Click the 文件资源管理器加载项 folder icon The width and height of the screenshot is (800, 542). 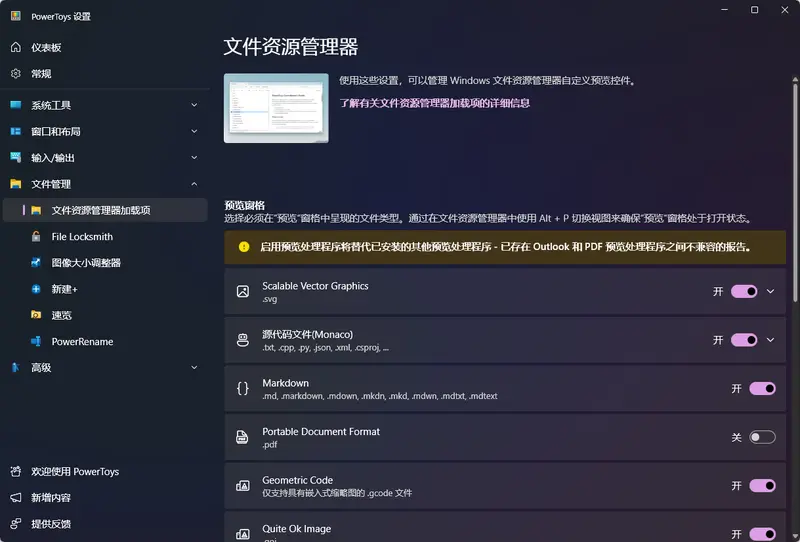[x=36, y=210]
